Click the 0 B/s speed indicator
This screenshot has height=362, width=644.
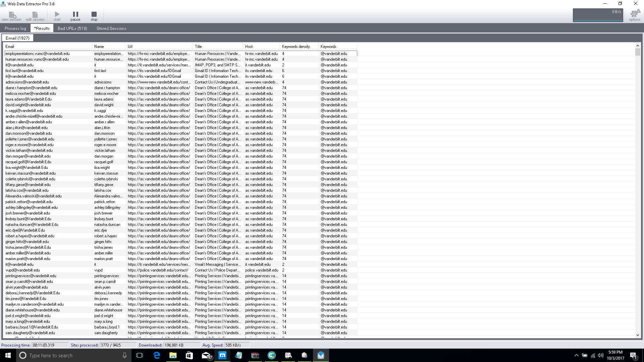(x=598, y=15)
